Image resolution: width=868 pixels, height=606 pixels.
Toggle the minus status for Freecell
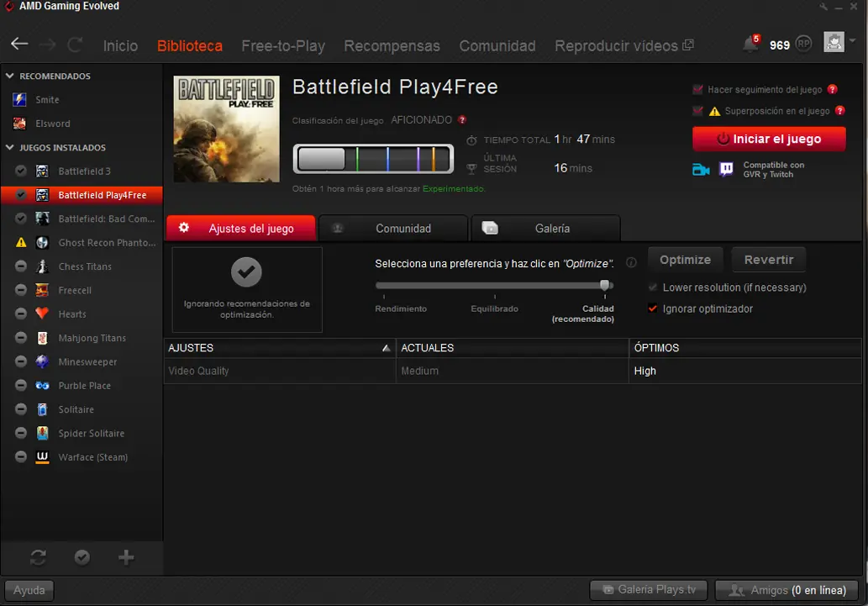coord(20,290)
